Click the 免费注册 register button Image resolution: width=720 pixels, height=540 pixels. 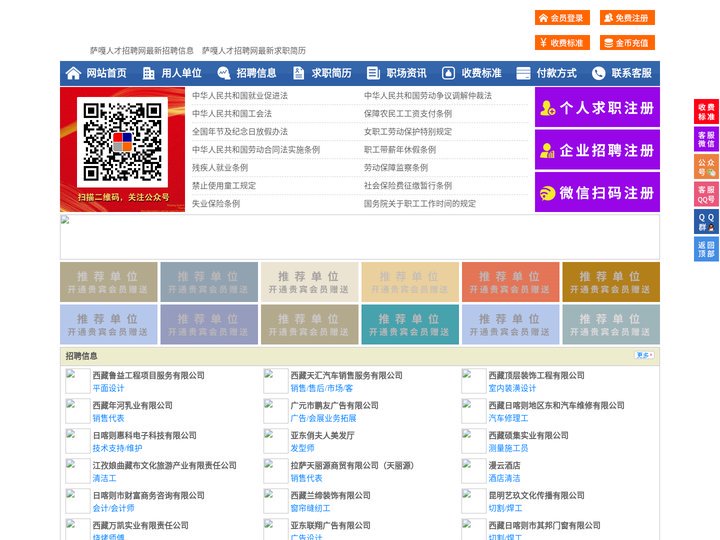pyautogui.click(x=627, y=18)
